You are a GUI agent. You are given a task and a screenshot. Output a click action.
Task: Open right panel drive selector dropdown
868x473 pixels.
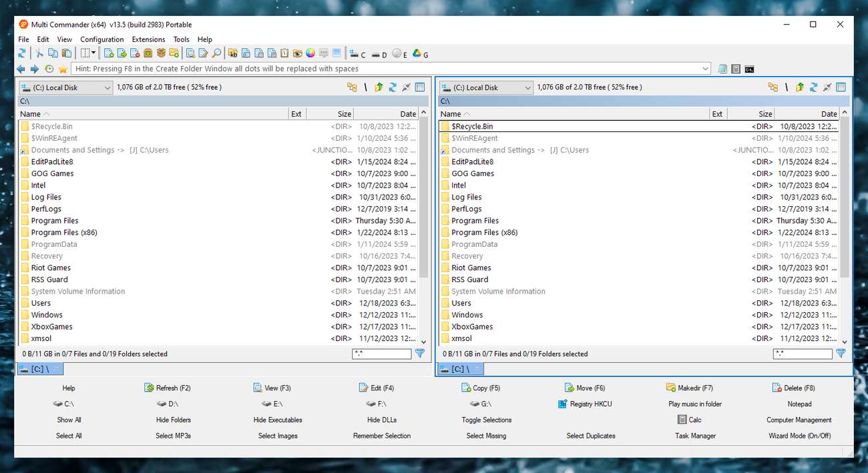[x=487, y=87]
